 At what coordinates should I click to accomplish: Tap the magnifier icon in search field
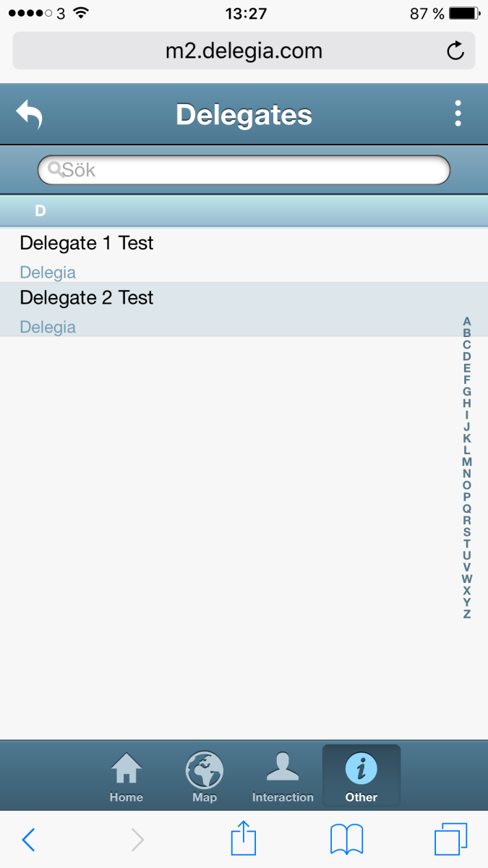pos(55,169)
